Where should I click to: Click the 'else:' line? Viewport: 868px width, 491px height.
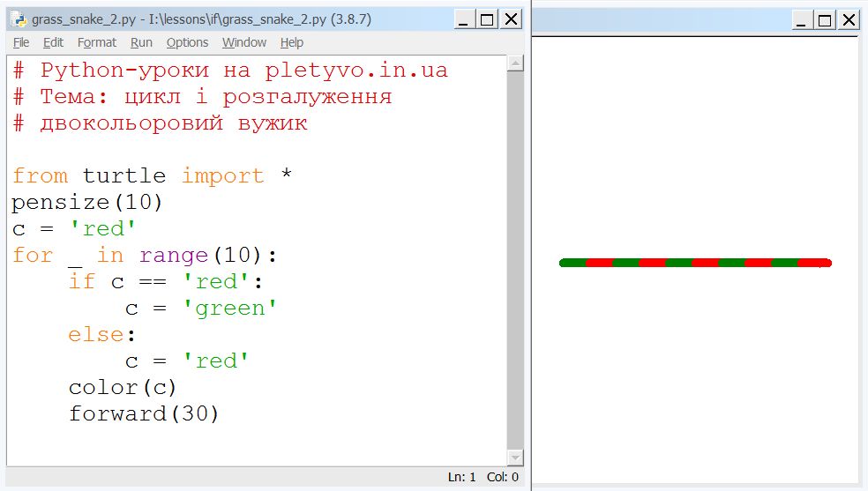click(x=101, y=334)
